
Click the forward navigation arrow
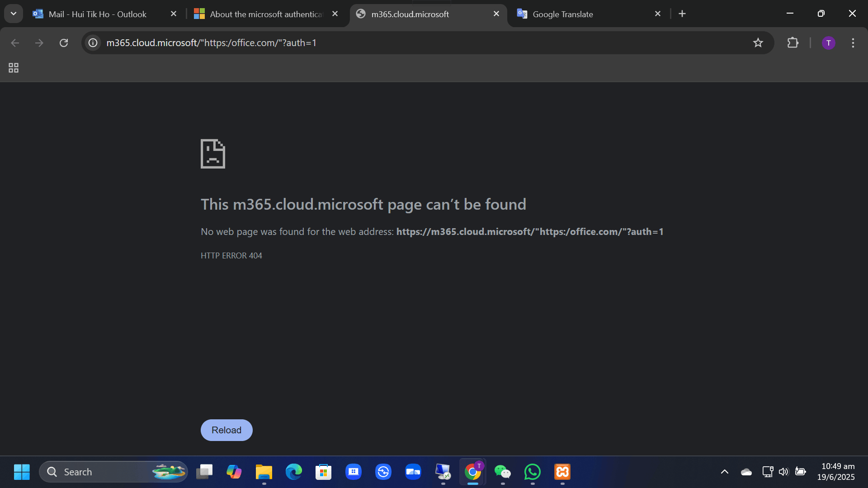click(x=39, y=43)
